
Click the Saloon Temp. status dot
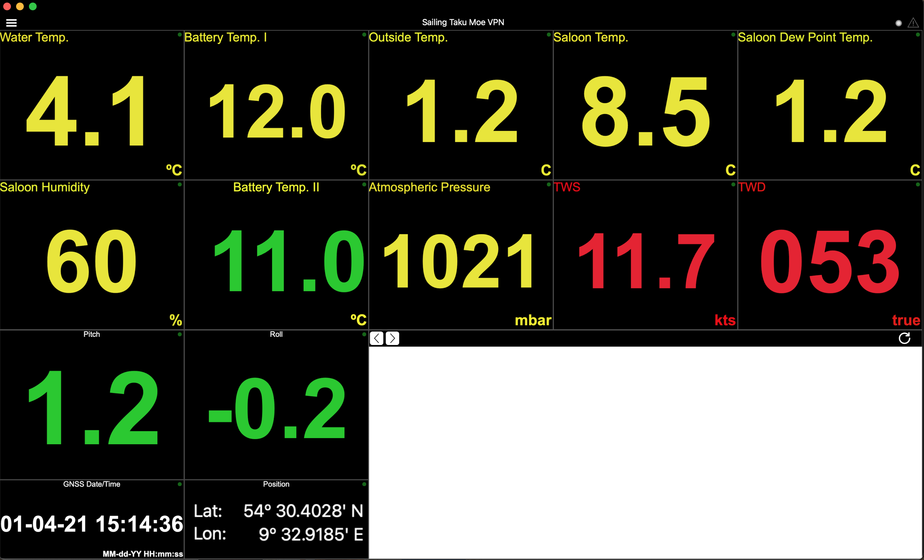733,34
